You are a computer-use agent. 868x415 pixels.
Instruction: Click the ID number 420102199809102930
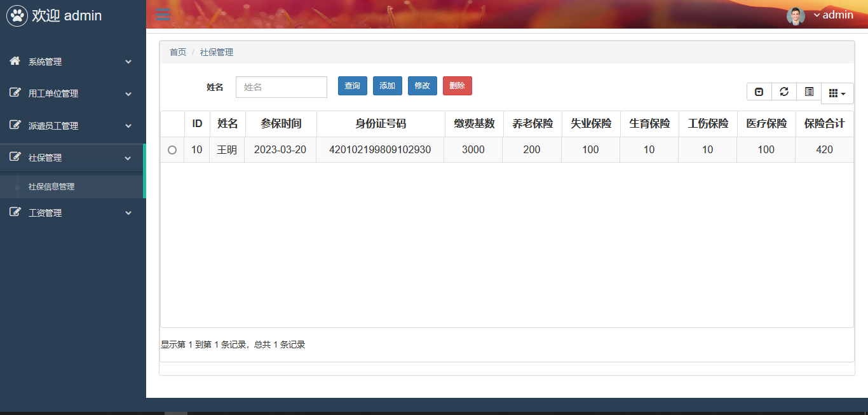click(380, 150)
